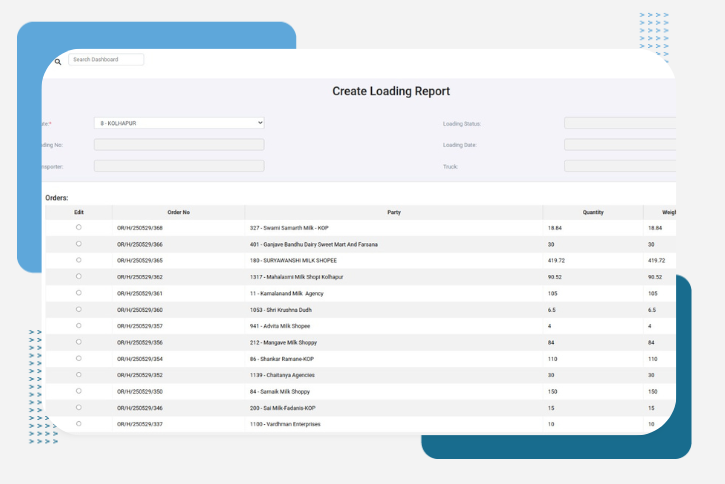The height and width of the screenshot is (484, 725).
Task: Click quantity value 419.72
Action: click(x=556, y=261)
